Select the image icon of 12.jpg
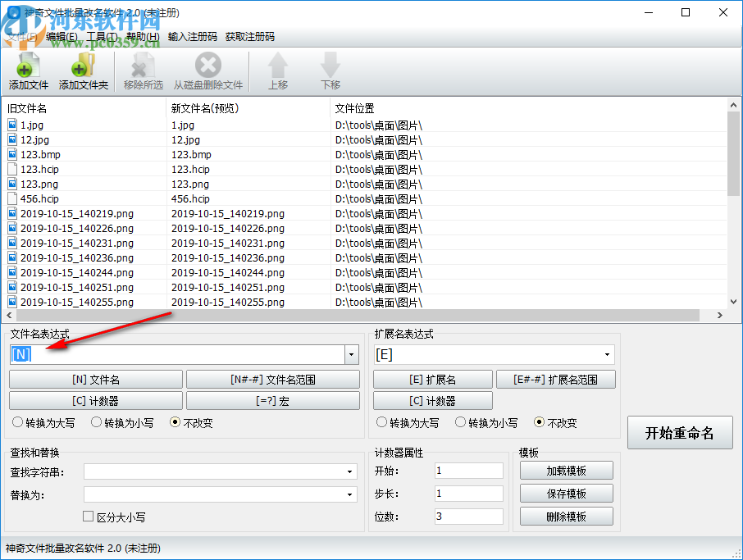This screenshot has height=560, width=743. 12,139
